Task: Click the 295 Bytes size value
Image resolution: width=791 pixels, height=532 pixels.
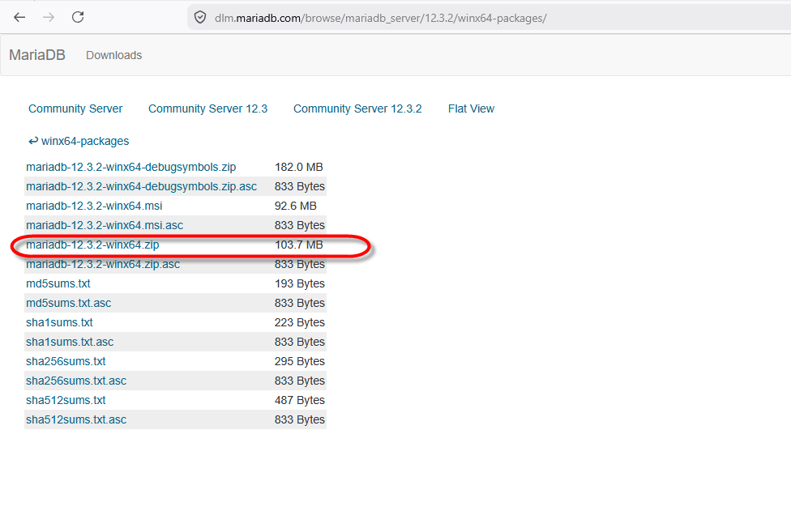Action: click(x=300, y=361)
